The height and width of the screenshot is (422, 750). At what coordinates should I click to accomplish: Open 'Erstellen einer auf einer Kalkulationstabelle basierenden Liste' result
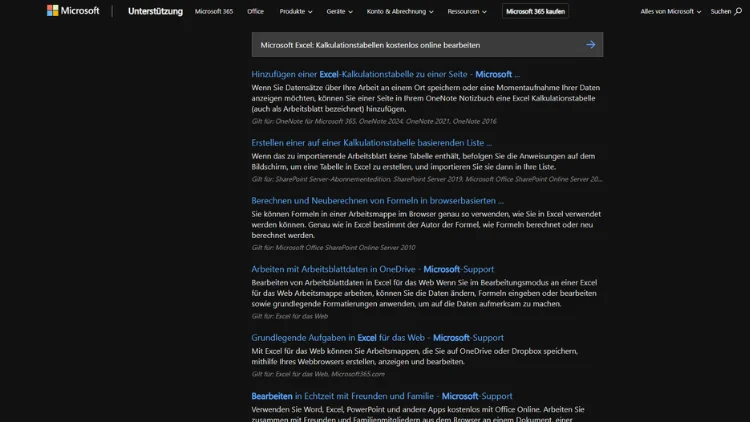pyautogui.click(x=372, y=143)
